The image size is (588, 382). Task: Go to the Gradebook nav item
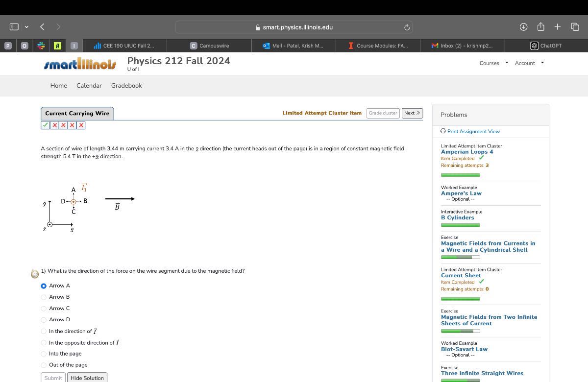(126, 86)
